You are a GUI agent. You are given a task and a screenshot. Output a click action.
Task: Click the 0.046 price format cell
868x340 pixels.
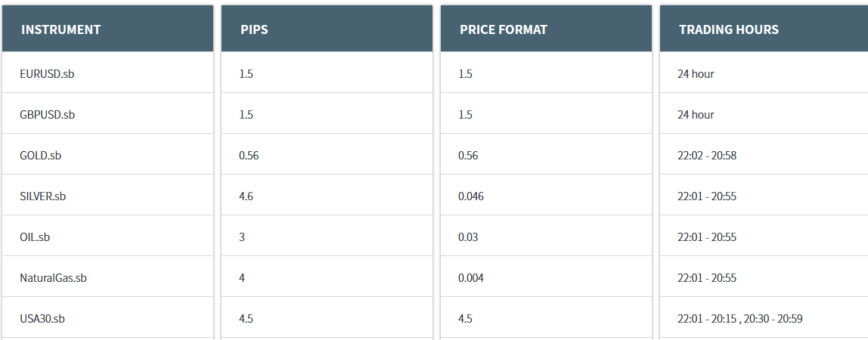pos(546,195)
